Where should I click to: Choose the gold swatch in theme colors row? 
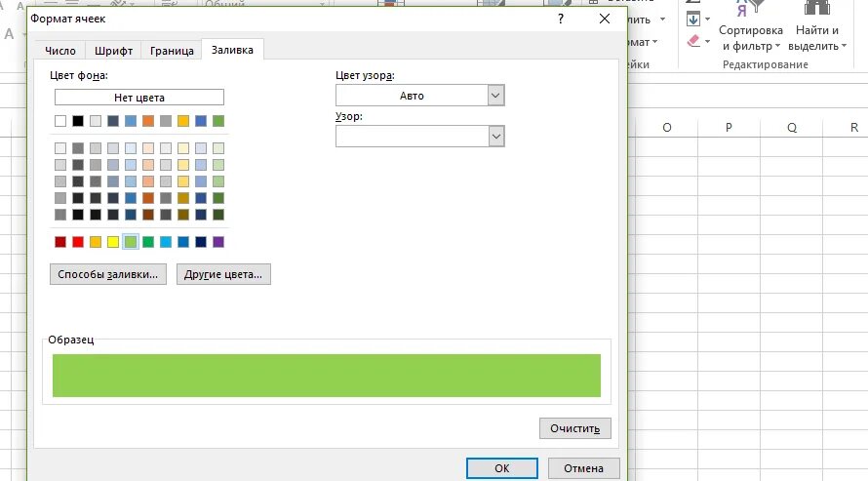183,121
